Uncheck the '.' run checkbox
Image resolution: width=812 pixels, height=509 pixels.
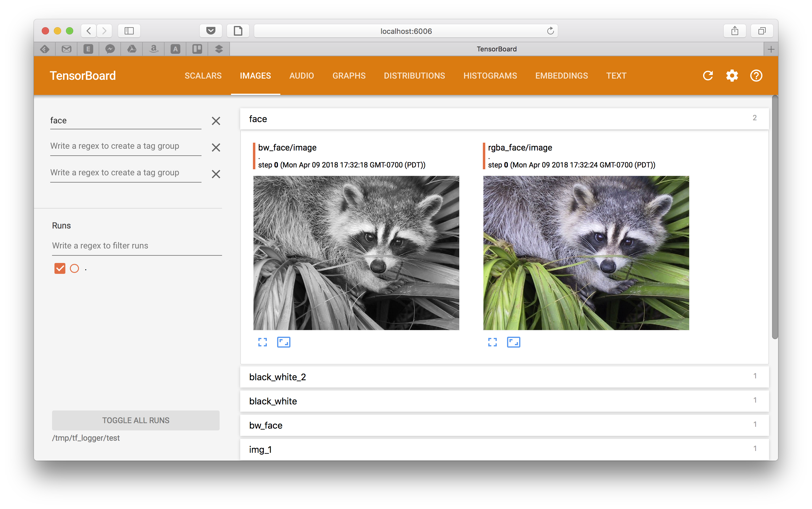click(60, 268)
